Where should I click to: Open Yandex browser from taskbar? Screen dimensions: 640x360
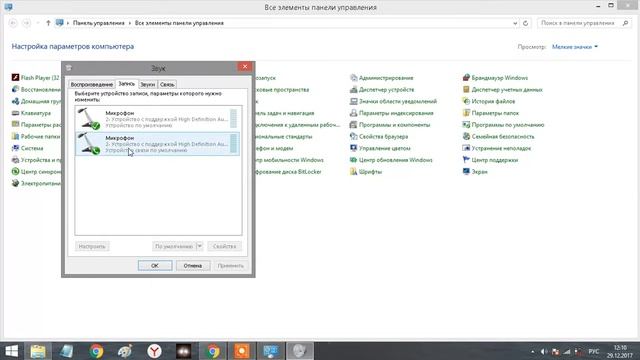[154, 351]
